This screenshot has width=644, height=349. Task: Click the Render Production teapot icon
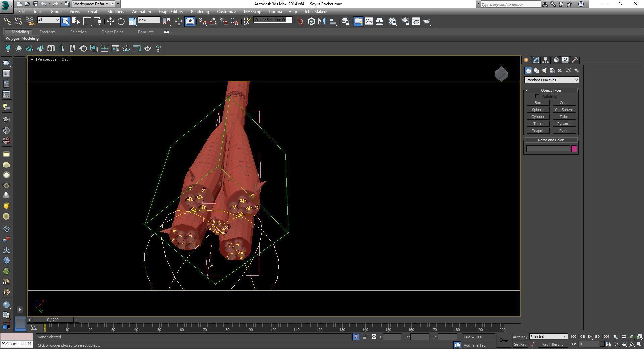[x=426, y=21]
